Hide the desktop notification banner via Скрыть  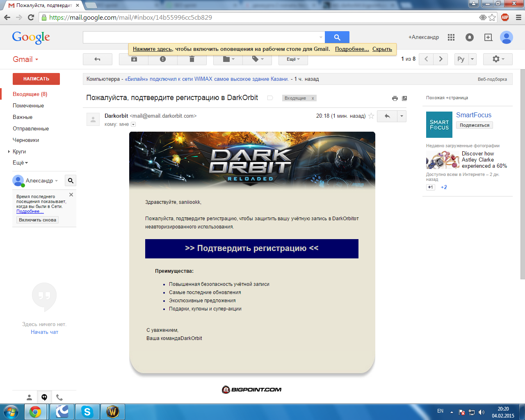(382, 49)
